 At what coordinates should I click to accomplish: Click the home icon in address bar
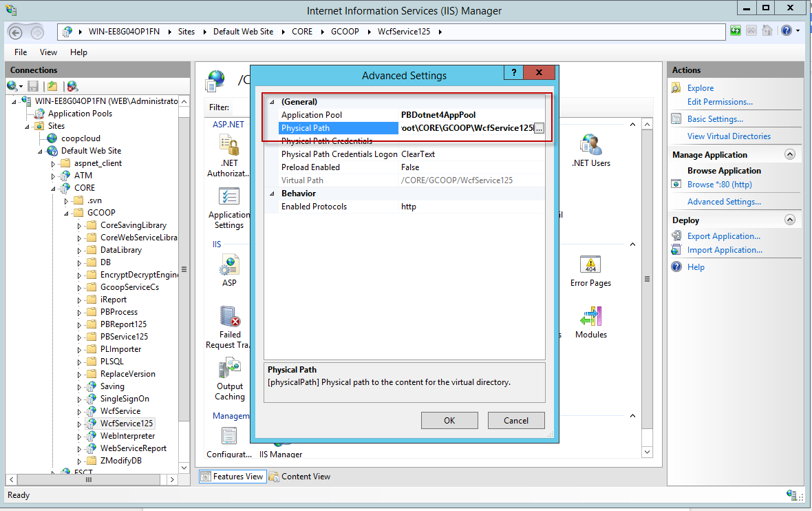[767, 31]
